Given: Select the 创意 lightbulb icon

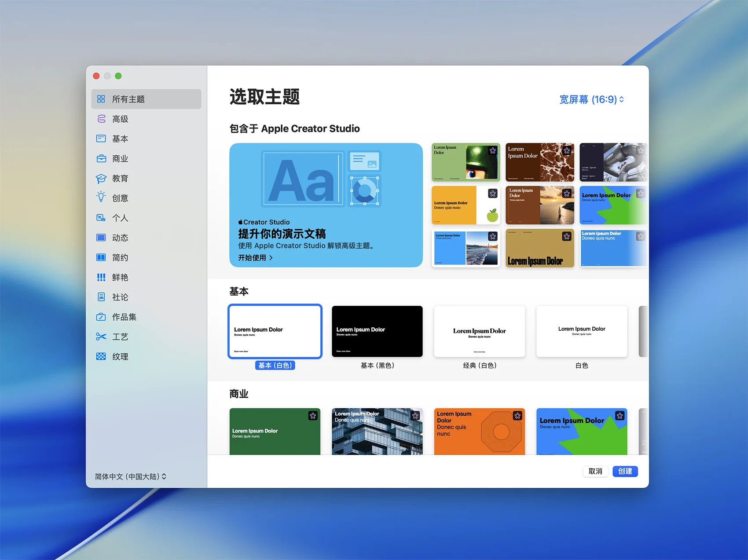Looking at the screenshot, I should coord(101,198).
